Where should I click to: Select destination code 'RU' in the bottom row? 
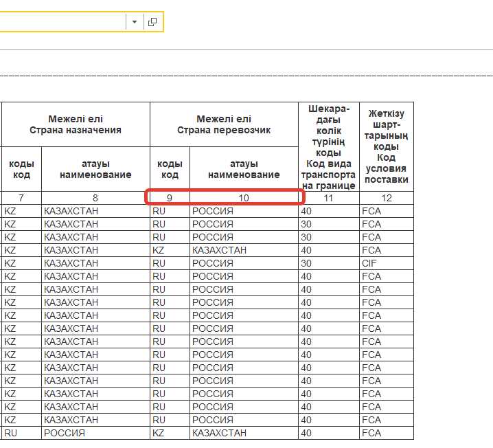pos(21,433)
